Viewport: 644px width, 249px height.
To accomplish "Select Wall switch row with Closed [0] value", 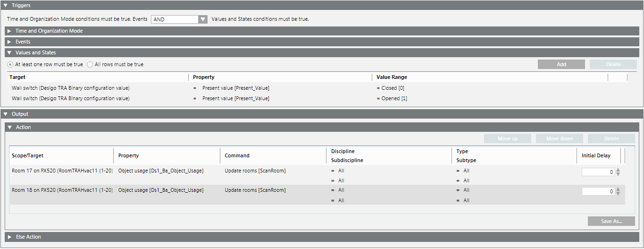I will pyautogui.click(x=71, y=88).
